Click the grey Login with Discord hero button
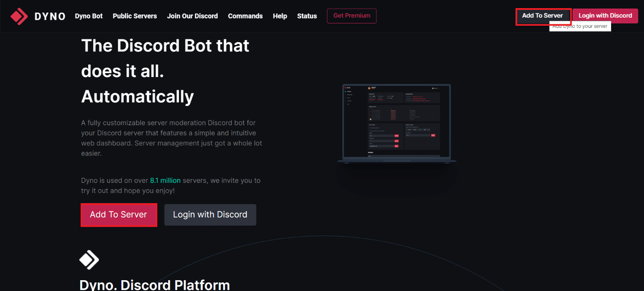This screenshot has height=291, width=644. [x=210, y=215]
